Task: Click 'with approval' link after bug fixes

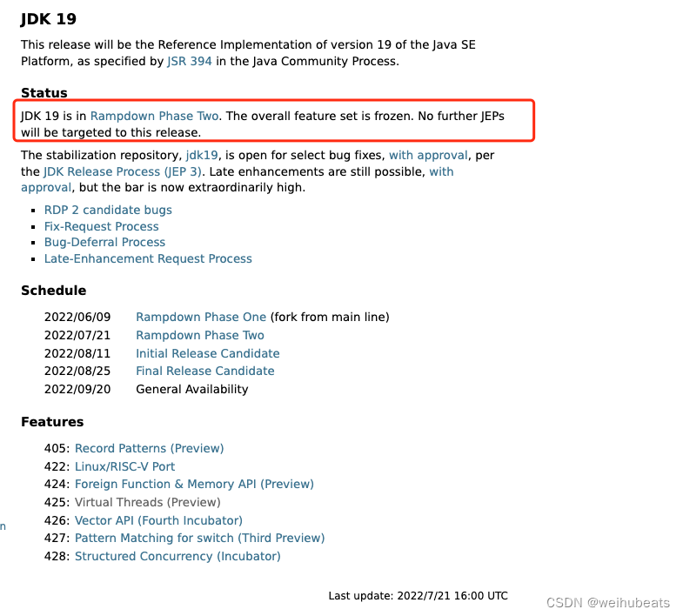Action: (428, 156)
